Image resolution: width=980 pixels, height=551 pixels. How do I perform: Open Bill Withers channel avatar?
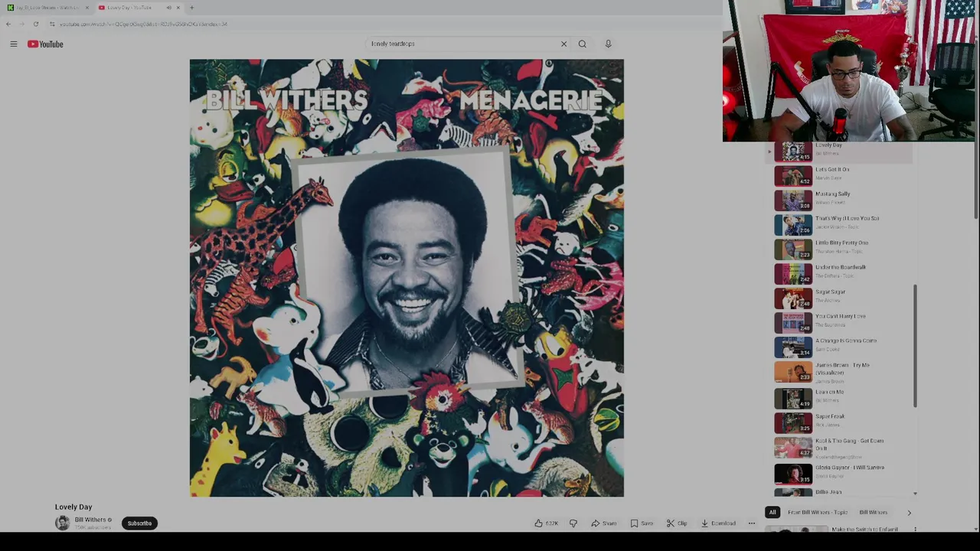click(62, 523)
